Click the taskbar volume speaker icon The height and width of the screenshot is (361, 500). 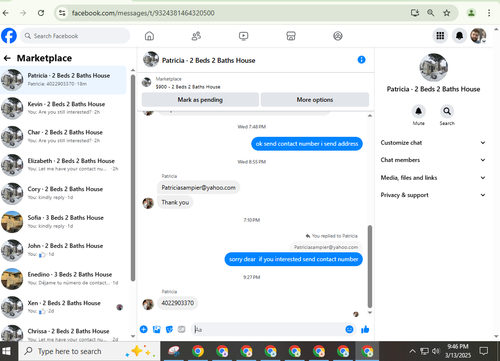[435, 351]
